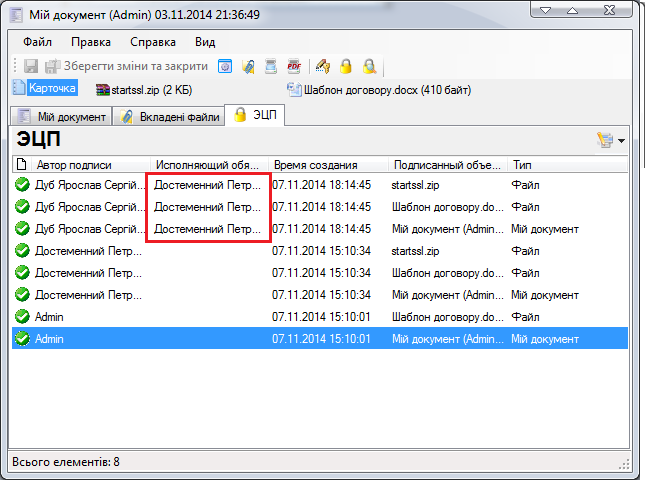Sort by Автор подписи column header
This screenshot has height=480, width=647.
click(73, 165)
